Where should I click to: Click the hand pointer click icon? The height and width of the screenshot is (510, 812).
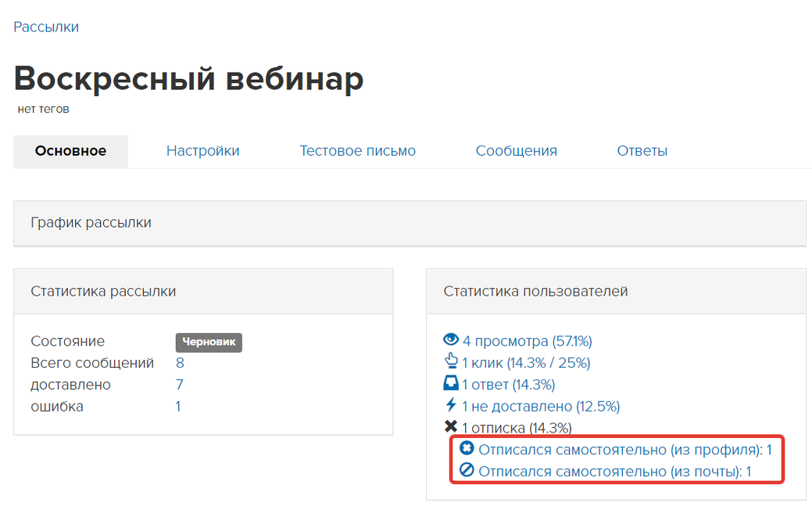coord(451,361)
